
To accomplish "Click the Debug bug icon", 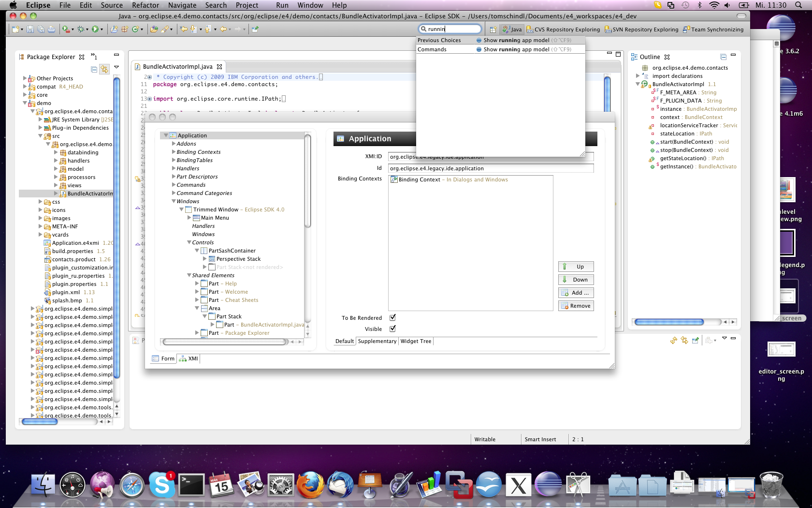I will 81,30.
